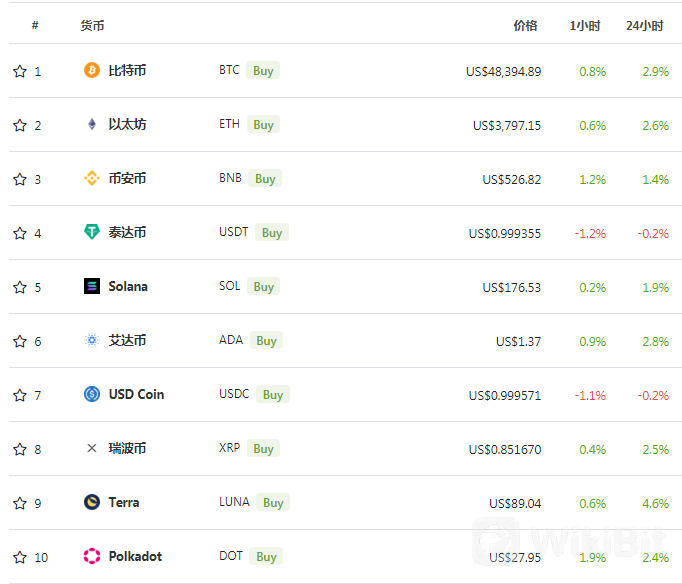Sort by the 1小时 column header
Viewport: 682px width, 584px height.
[585, 26]
